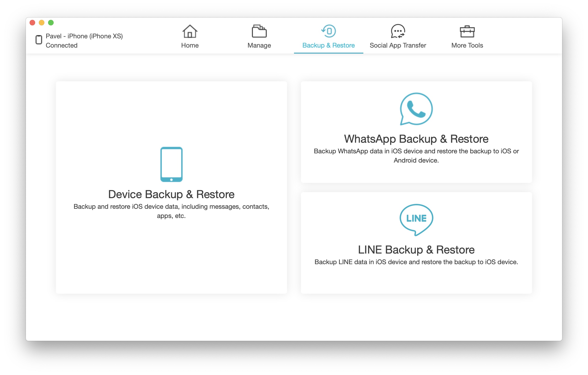Click the Backup & Restore circular arrow icon
This screenshot has height=375, width=588.
[x=328, y=31]
